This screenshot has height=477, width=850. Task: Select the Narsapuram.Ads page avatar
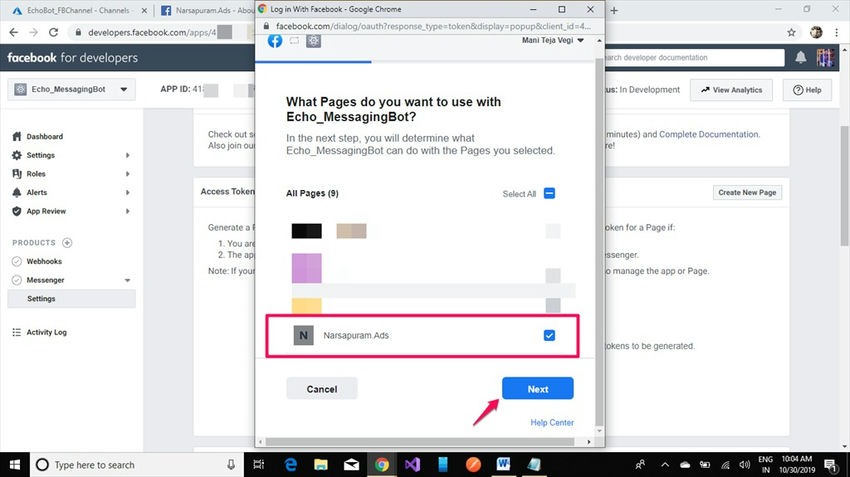(303, 336)
